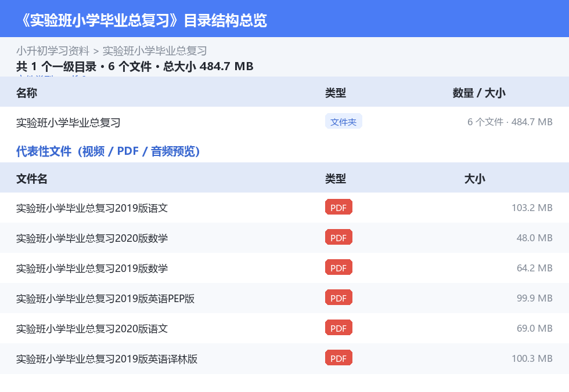Click PDF badge for 2019版数学 row

point(338,267)
